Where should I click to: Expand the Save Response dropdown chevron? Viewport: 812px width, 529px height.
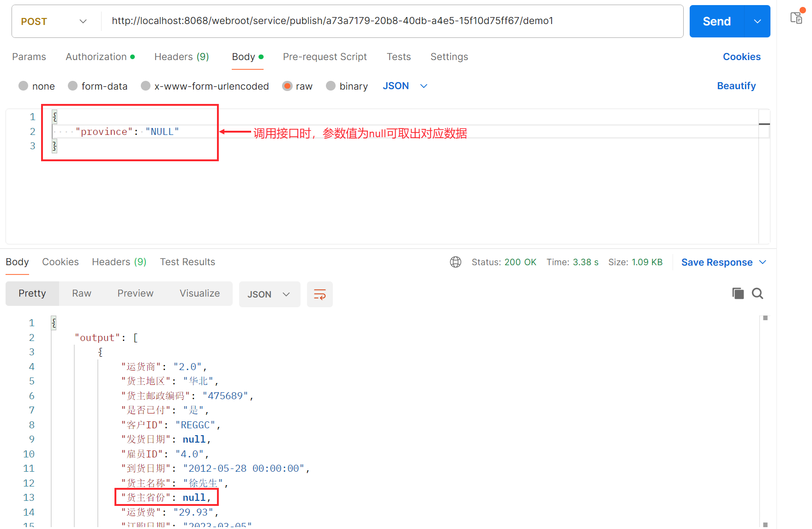[763, 262]
